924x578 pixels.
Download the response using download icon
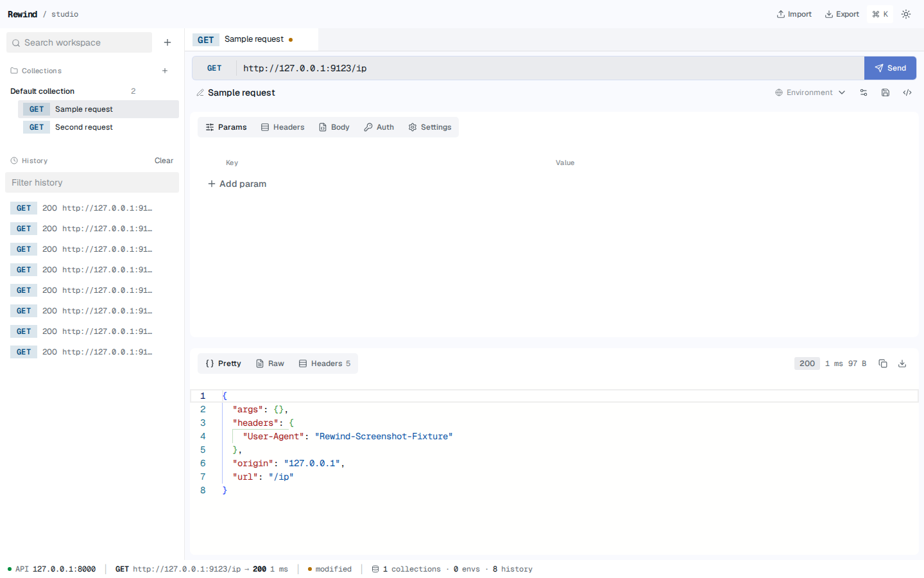coord(902,363)
